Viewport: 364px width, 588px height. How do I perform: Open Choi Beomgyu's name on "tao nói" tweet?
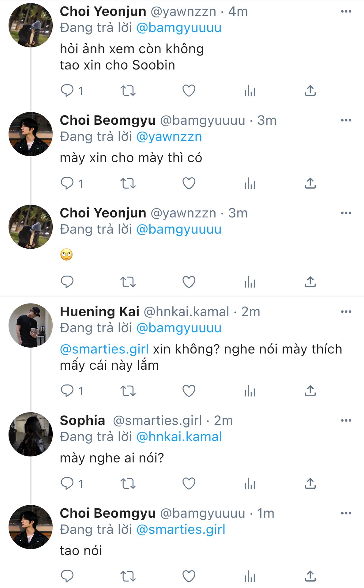(x=108, y=513)
